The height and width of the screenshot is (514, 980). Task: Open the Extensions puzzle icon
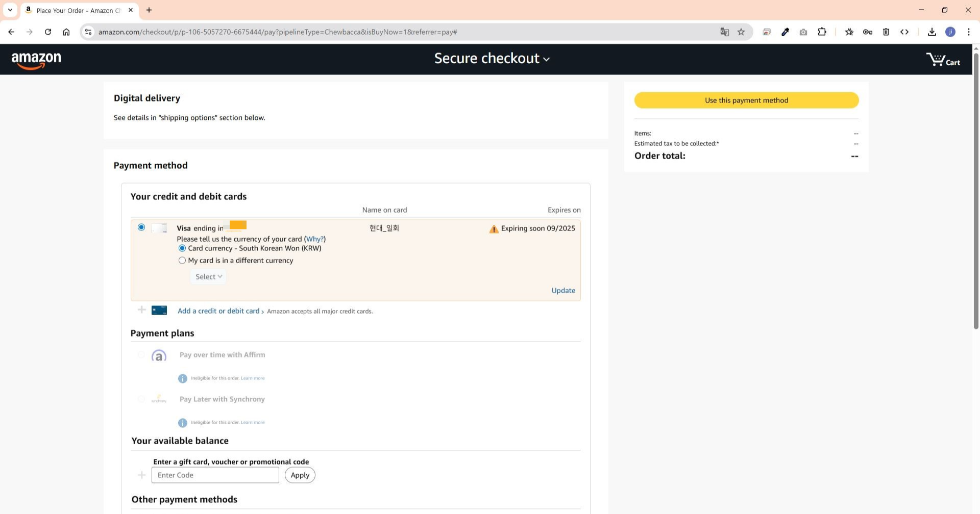coord(822,32)
